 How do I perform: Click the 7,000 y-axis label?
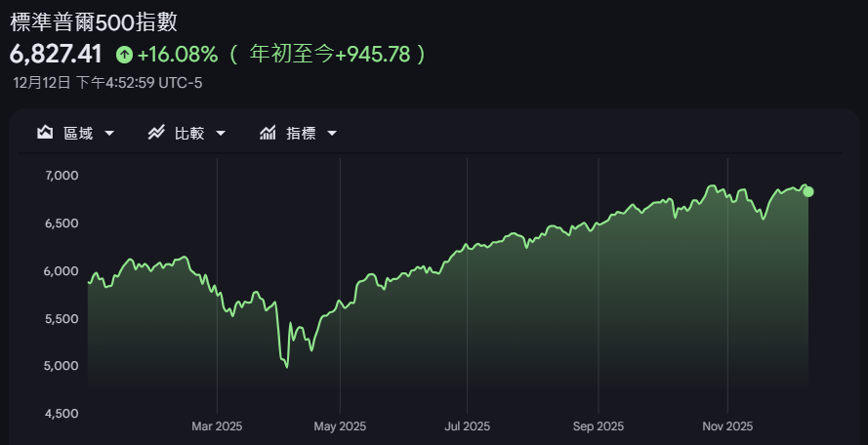pyautogui.click(x=62, y=176)
